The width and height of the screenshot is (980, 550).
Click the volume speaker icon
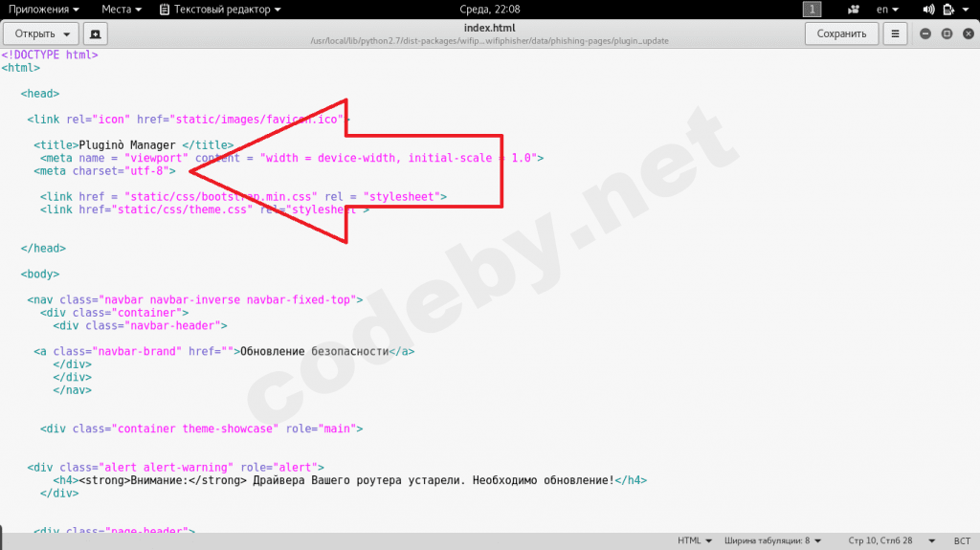click(928, 10)
